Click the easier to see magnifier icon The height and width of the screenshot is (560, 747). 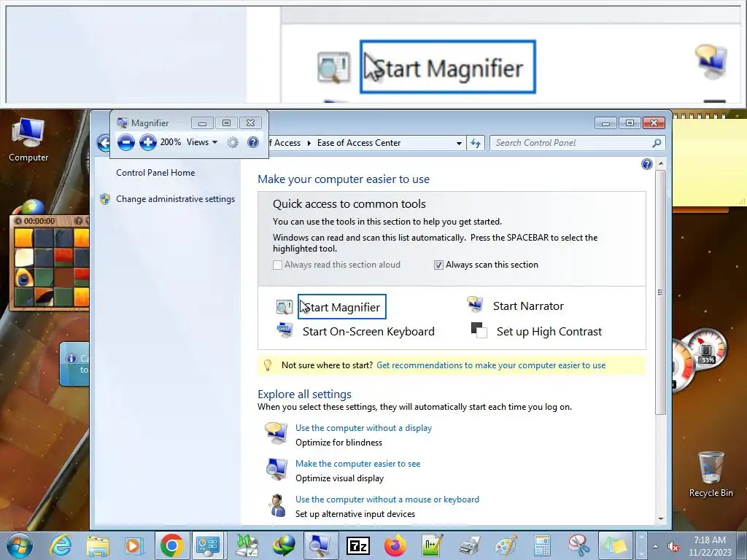pyautogui.click(x=276, y=470)
